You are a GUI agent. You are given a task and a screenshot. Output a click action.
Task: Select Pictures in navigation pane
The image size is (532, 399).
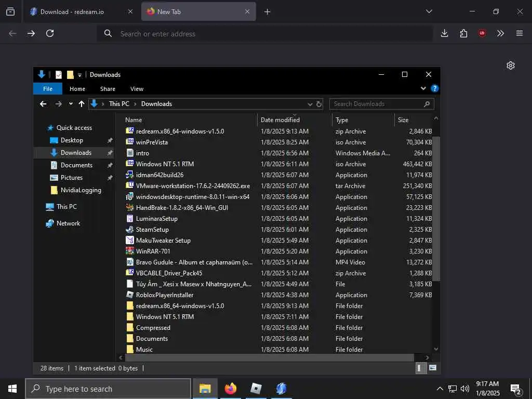[x=71, y=178]
